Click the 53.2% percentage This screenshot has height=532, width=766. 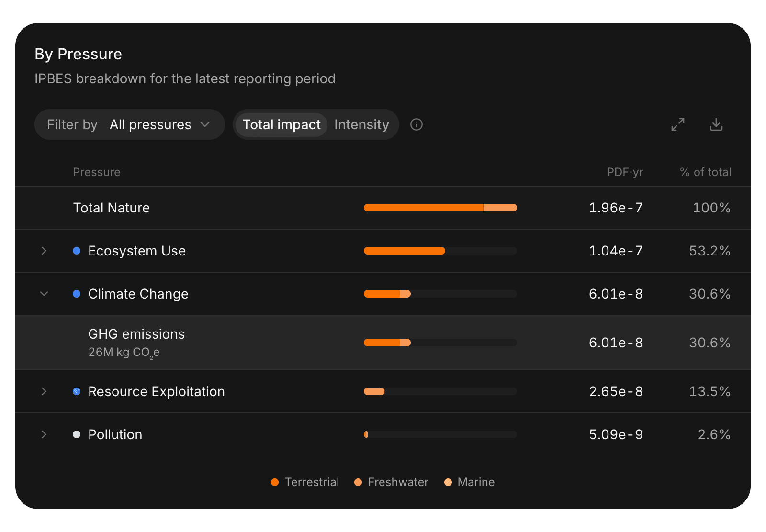710,251
